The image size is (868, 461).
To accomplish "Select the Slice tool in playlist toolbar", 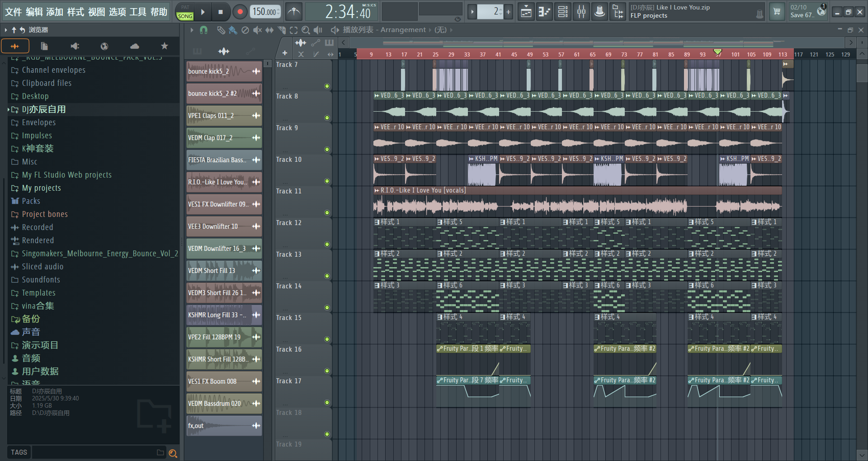I will (282, 30).
